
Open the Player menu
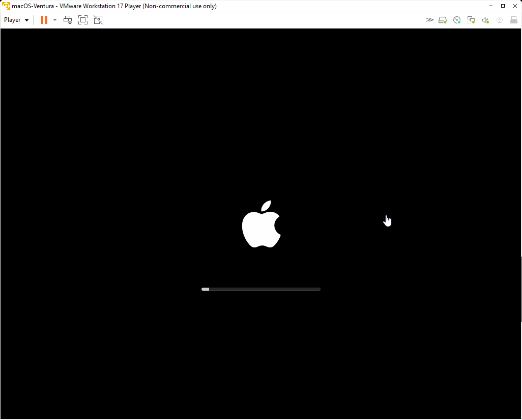tap(16, 20)
